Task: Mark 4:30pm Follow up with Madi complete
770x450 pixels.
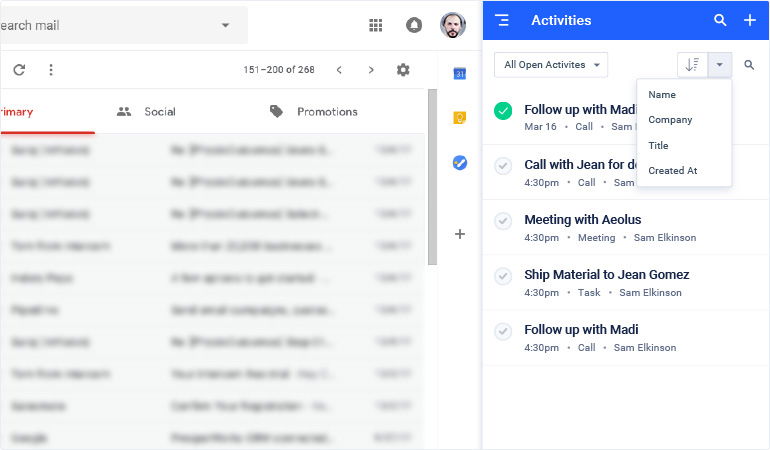Action: point(503,331)
